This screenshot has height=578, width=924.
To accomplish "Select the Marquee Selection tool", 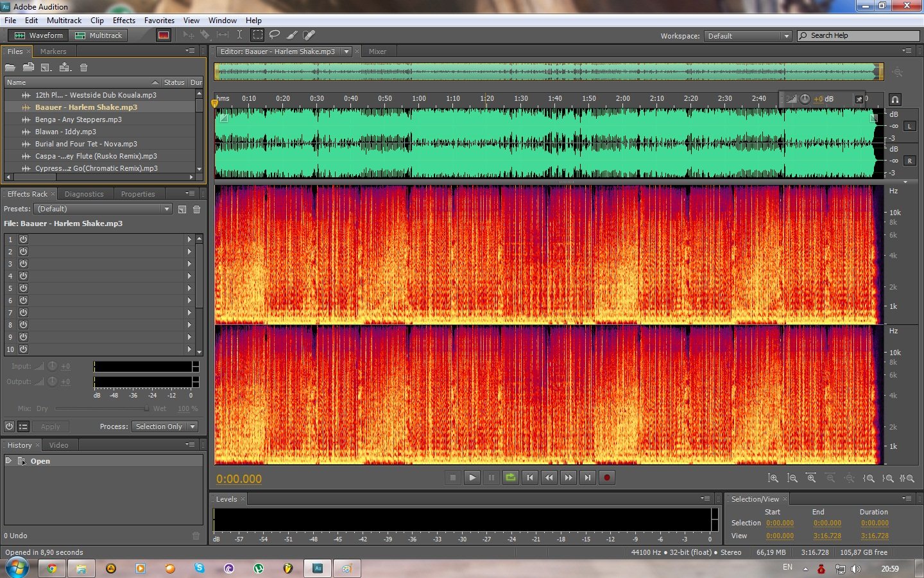I will coord(257,35).
